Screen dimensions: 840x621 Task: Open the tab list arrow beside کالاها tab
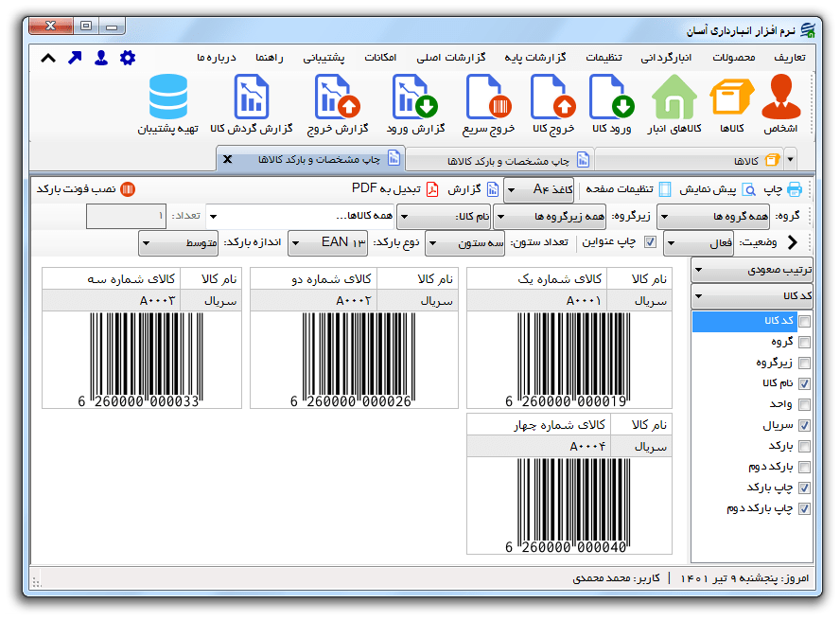tap(790, 160)
